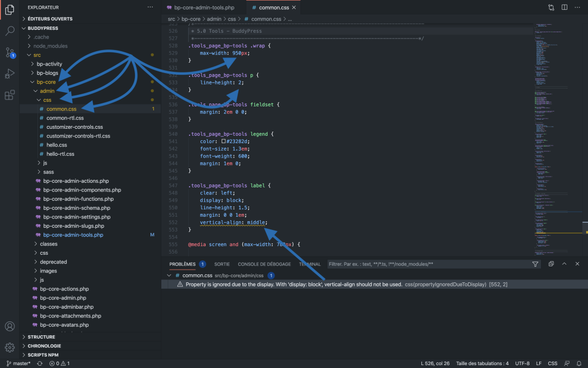
Task: Open Source Control view with badge
Action: (10, 52)
